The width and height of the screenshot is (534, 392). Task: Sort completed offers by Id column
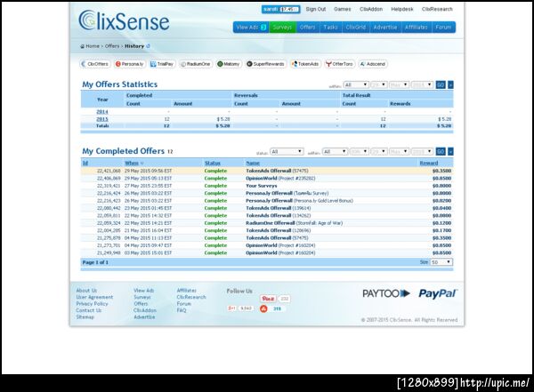85,163
